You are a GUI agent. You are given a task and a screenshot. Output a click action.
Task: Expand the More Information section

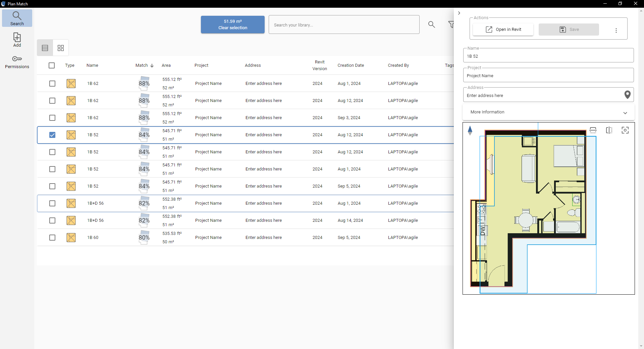548,112
